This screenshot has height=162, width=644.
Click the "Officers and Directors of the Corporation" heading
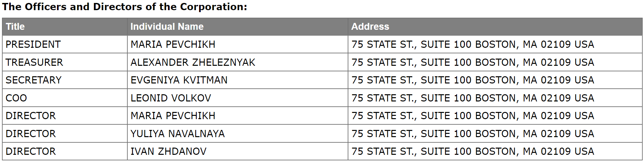point(124,7)
